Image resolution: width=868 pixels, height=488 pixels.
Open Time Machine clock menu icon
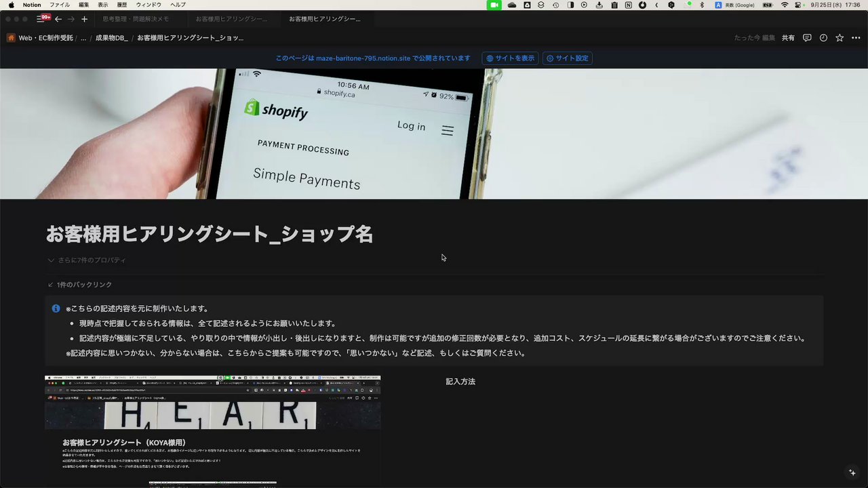coord(556,5)
